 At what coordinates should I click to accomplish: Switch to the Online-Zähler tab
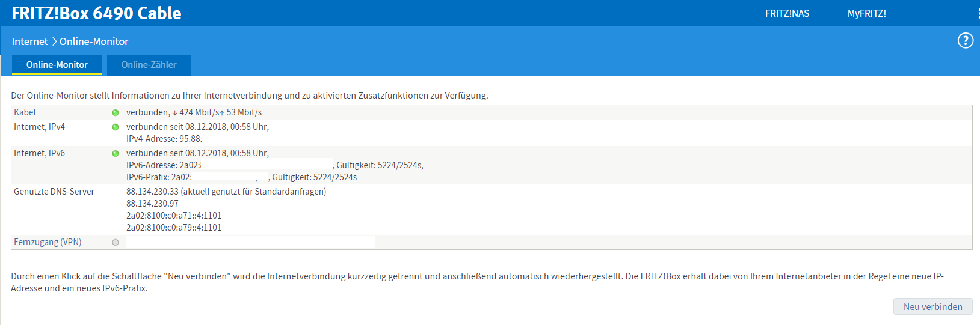click(149, 65)
